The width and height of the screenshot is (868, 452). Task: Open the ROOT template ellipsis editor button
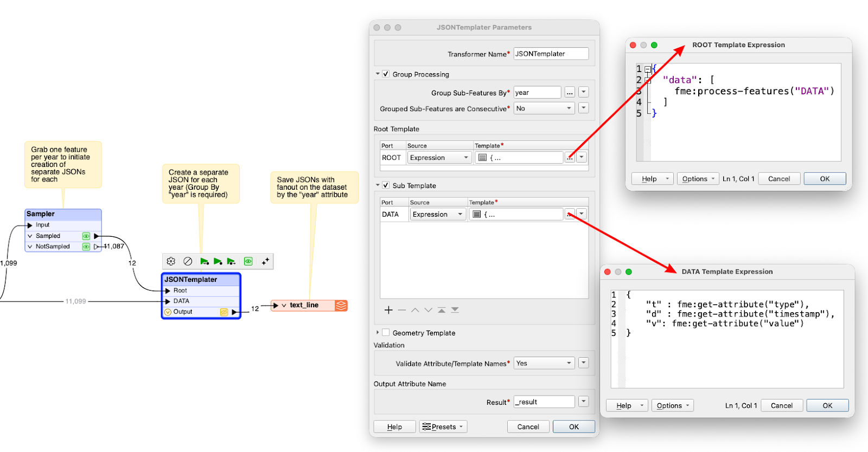coord(570,158)
